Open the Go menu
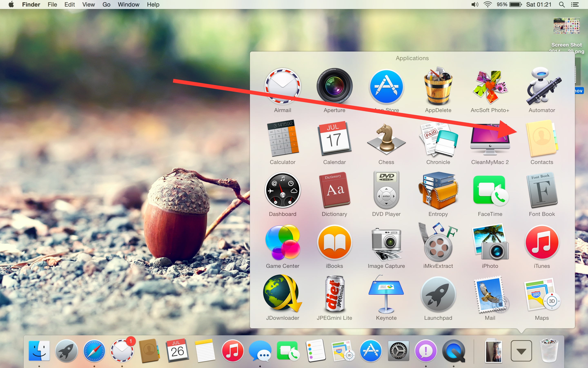Viewport: 588px width, 368px height. coord(106,4)
